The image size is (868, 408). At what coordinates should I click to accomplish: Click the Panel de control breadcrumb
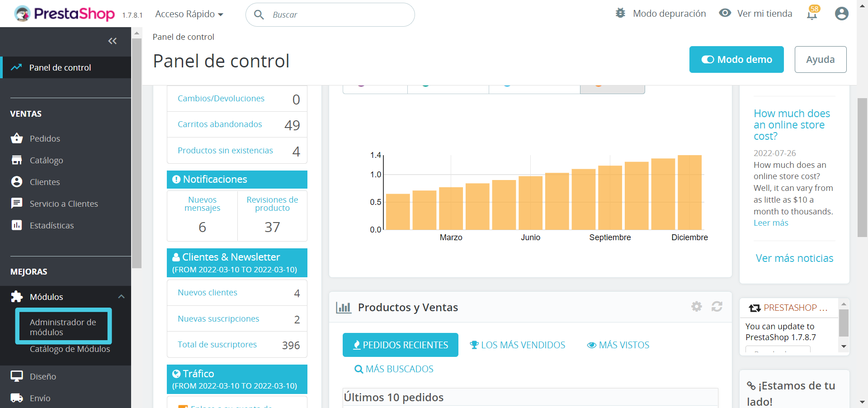point(183,37)
